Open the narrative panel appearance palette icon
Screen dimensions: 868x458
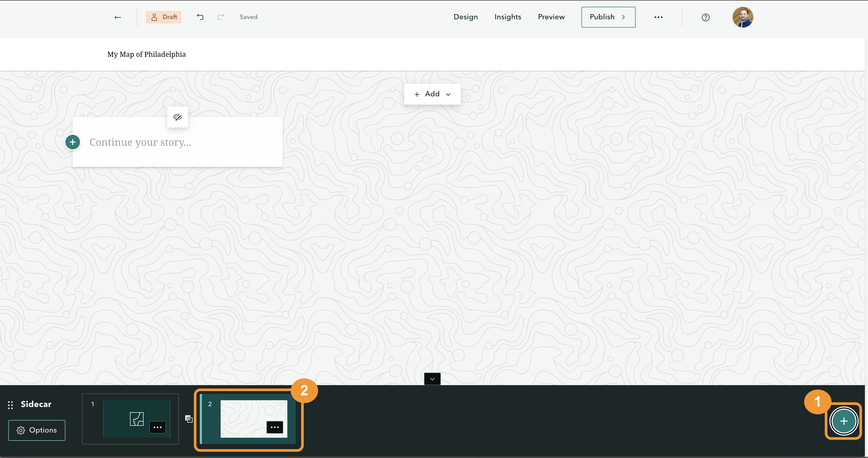click(178, 117)
